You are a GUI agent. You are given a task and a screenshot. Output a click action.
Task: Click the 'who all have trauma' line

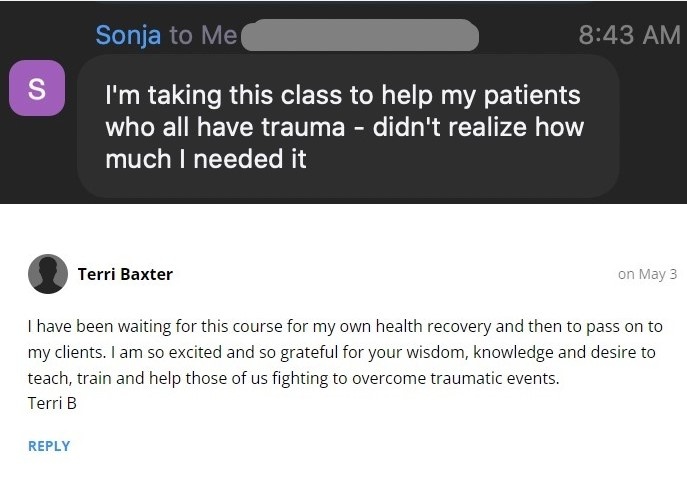(x=344, y=127)
